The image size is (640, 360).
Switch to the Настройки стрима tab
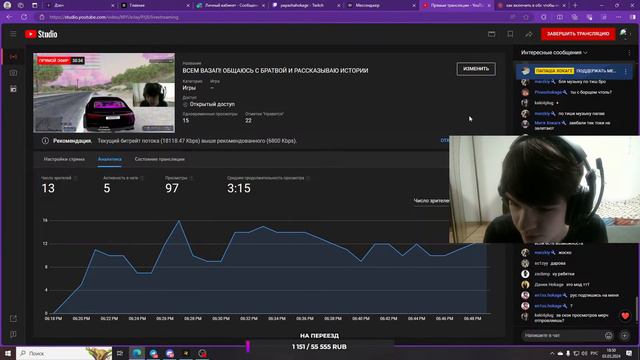(64, 159)
